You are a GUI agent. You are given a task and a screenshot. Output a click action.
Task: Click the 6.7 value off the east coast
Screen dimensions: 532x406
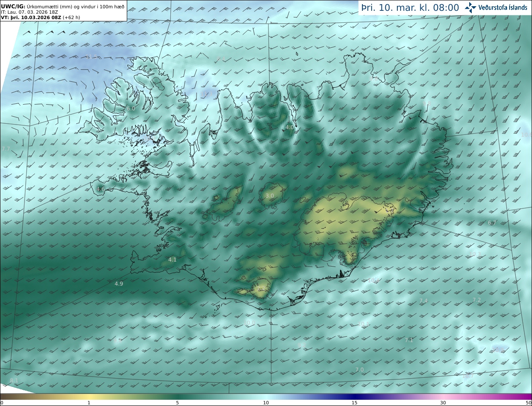(x=492, y=223)
